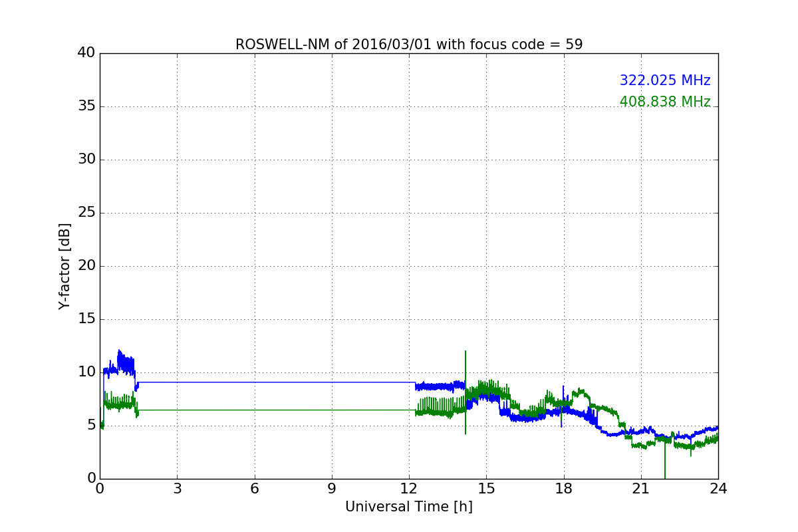Click y-axis tick label '40'
Screen dimensions: 798x532
pyautogui.click(x=87, y=53)
